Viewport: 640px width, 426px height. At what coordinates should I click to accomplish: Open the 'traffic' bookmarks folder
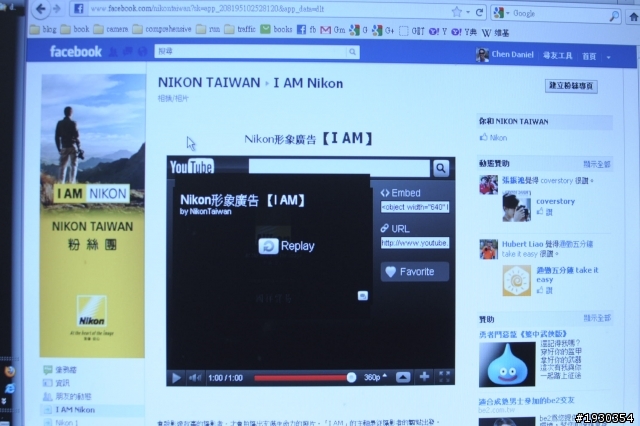pos(240,29)
